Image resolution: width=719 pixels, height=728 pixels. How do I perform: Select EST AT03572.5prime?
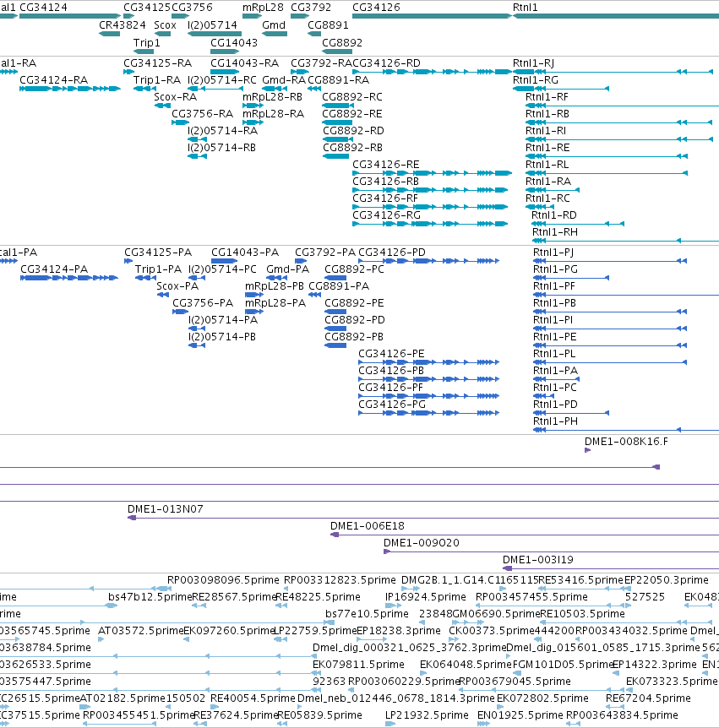point(141,631)
